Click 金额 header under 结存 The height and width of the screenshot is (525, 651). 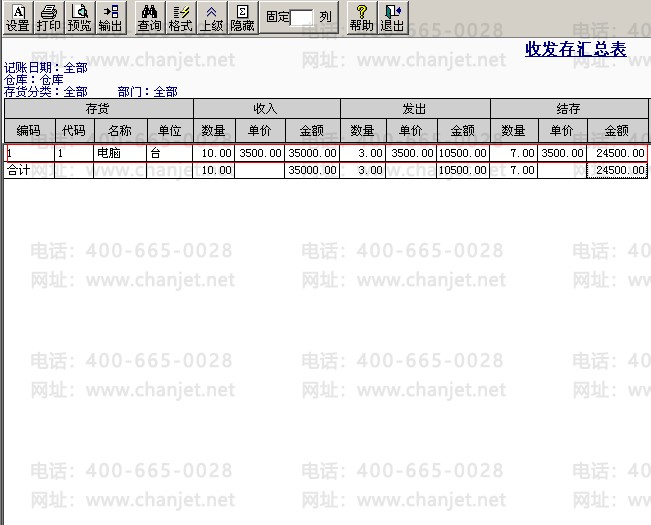(x=617, y=131)
